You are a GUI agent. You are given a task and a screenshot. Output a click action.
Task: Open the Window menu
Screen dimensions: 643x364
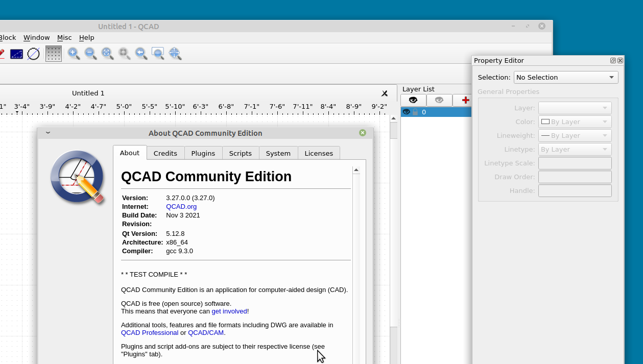[x=37, y=37]
